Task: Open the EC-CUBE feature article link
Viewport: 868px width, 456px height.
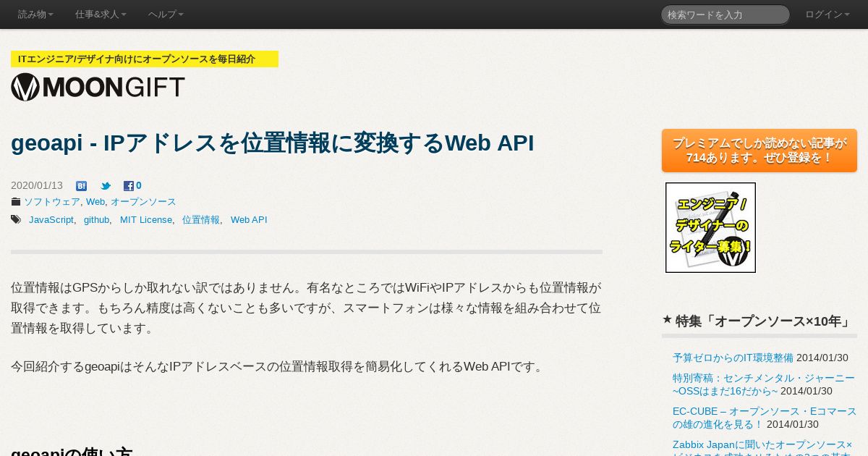Action: tap(765, 418)
